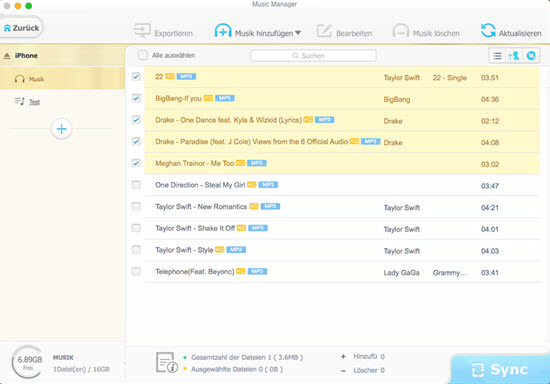Click the MP3 badge on BigBang-If you
Image resolution: width=550 pixels, height=384 pixels.
(x=224, y=98)
